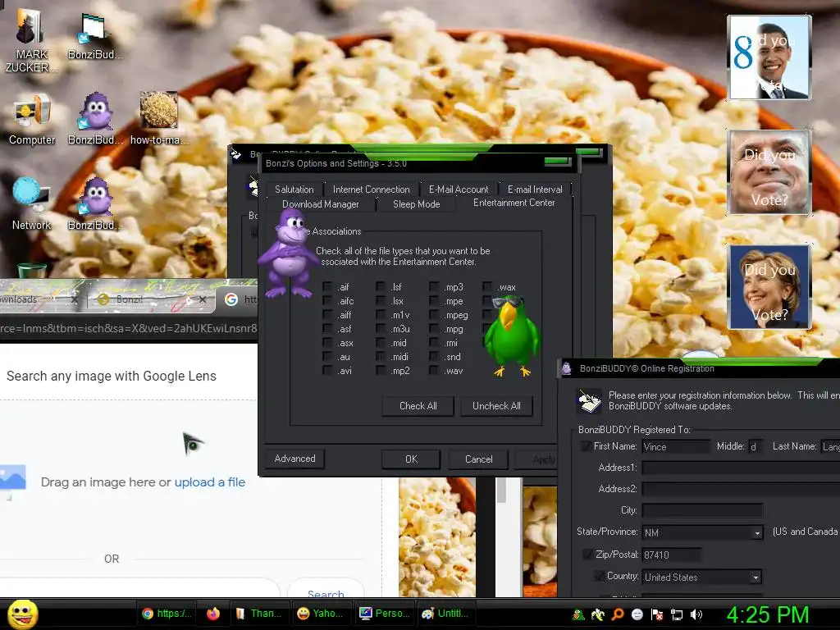
Task: Toggle the .aifc file type checkbox
Action: (x=327, y=301)
